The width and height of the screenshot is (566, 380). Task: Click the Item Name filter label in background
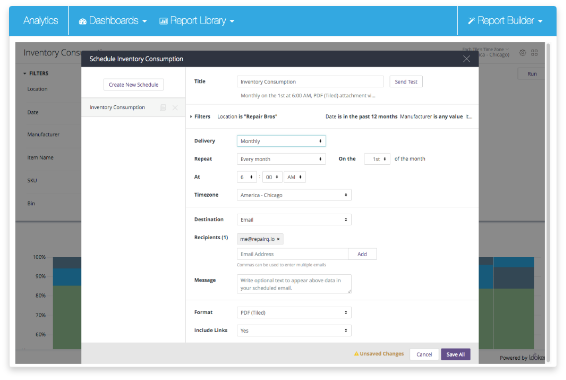click(x=40, y=158)
